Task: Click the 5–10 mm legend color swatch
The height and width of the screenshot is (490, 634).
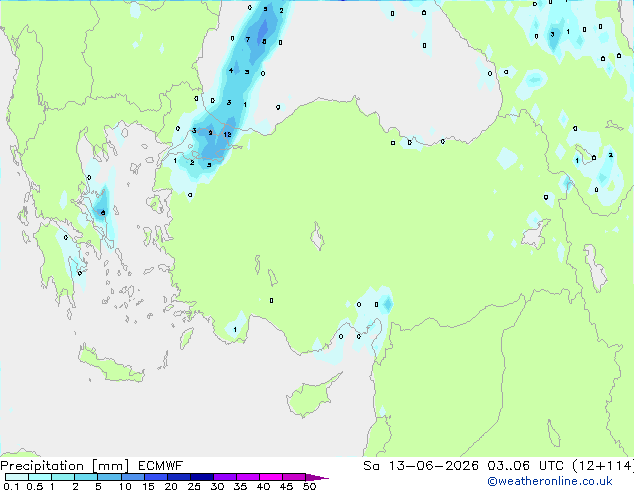Action: 109,477
